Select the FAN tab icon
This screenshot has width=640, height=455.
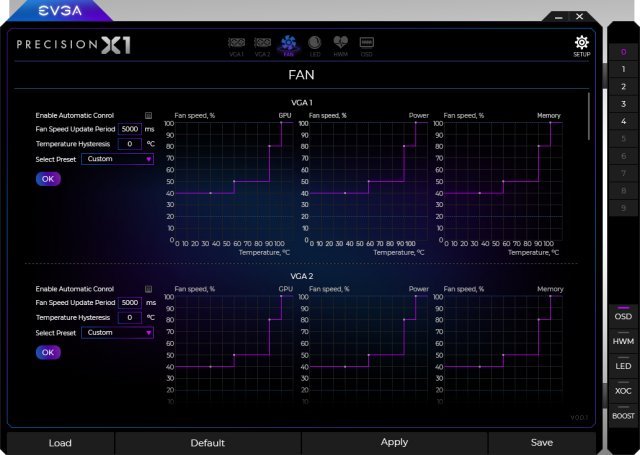coord(288,46)
